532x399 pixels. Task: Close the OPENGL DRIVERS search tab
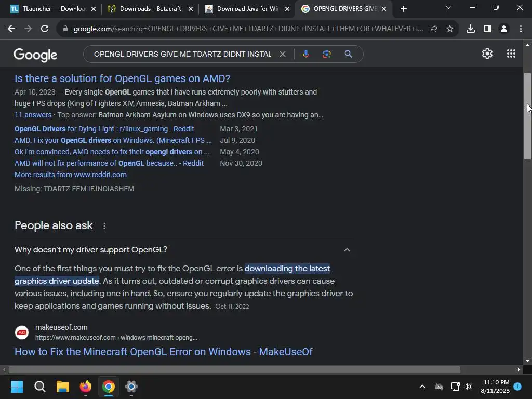(384, 9)
